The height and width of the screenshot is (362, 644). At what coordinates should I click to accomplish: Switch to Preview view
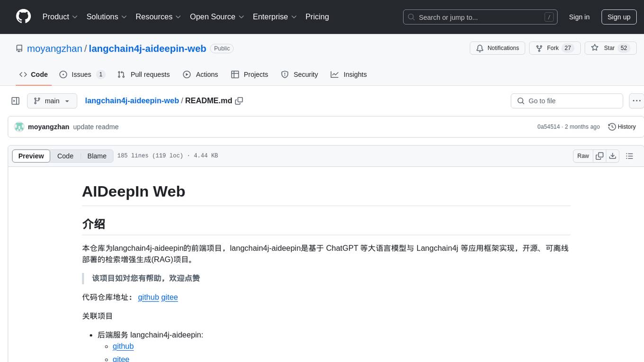[x=31, y=156]
